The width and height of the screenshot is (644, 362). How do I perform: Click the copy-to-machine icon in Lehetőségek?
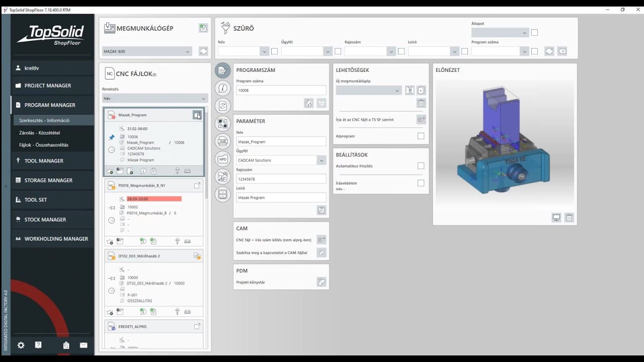410,90
